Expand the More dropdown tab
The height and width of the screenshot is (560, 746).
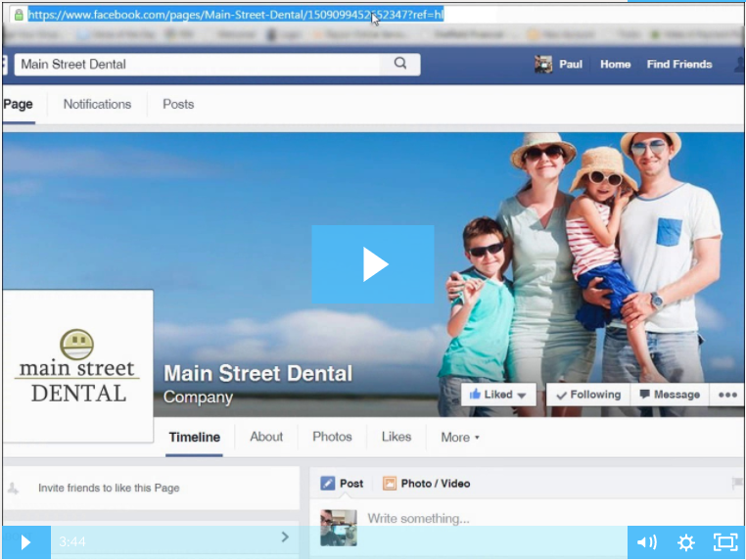click(459, 438)
